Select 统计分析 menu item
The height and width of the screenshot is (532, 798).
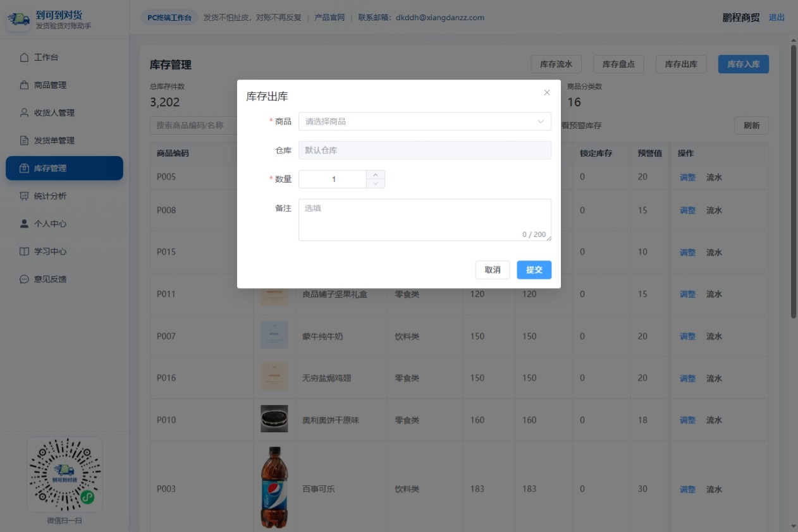[64, 196]
